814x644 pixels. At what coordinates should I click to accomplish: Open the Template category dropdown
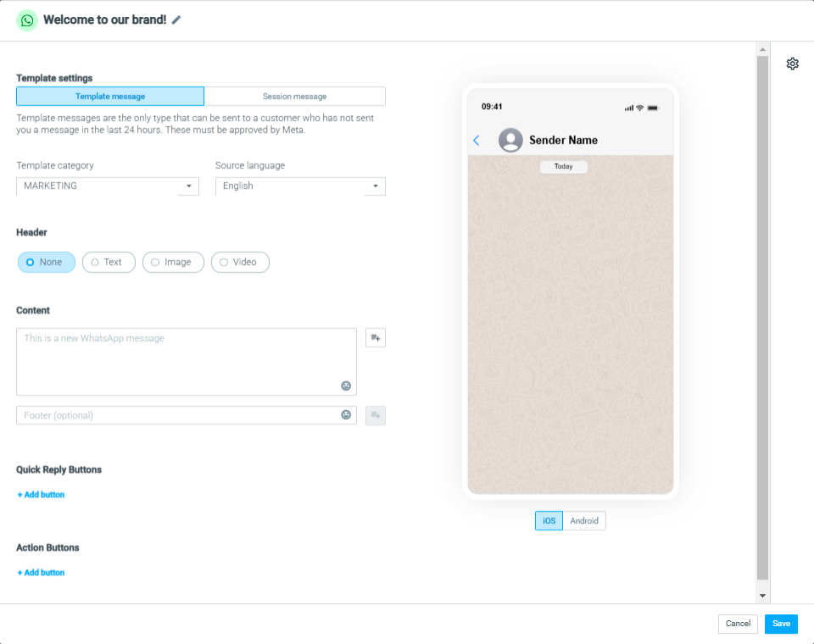click(x=108, y=186)
